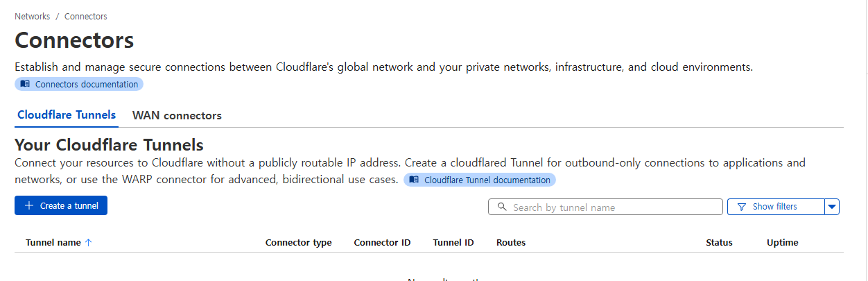
Task: Select the Cloudflare Tunnels tab
Action: (x=67, y=115)
